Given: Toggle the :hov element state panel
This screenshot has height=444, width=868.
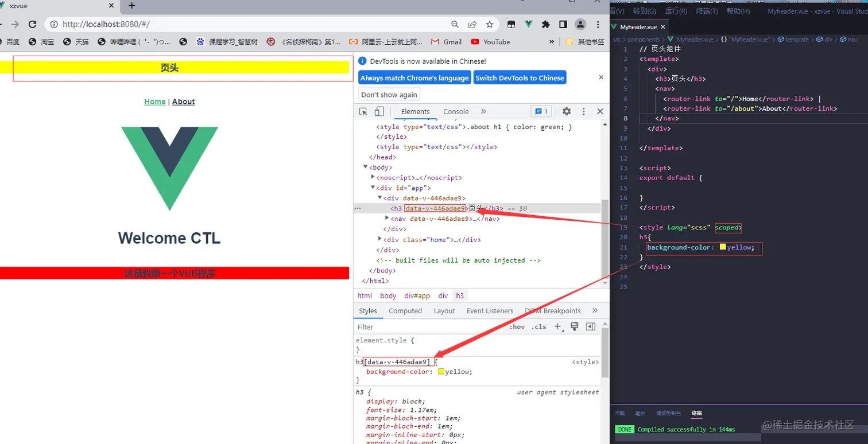Looking at the screenshot, I should 517,327.
